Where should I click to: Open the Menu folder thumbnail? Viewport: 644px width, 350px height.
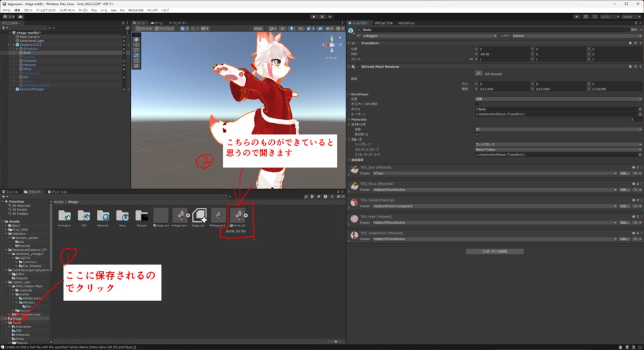click(x=122, y=216)
